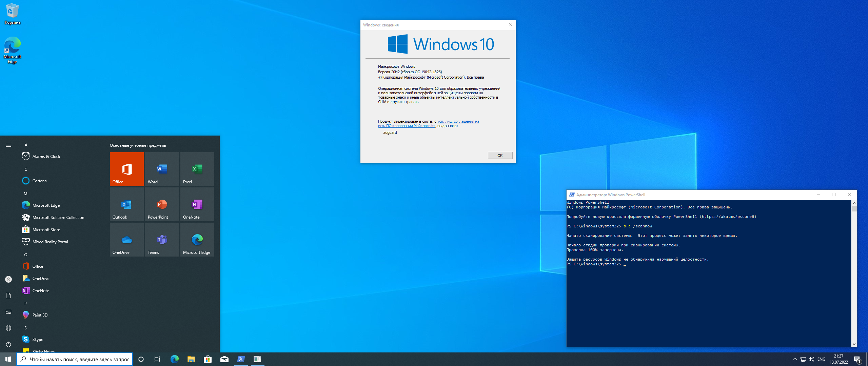Click Основные учебные предметы group title
Screen dimensions: 868x366
point(138,145)
